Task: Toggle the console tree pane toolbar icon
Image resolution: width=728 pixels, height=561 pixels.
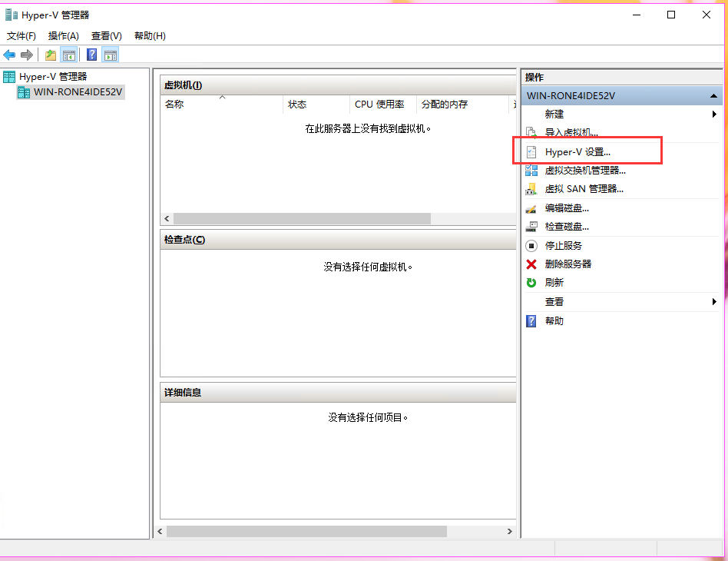Action: click(68, 55)
